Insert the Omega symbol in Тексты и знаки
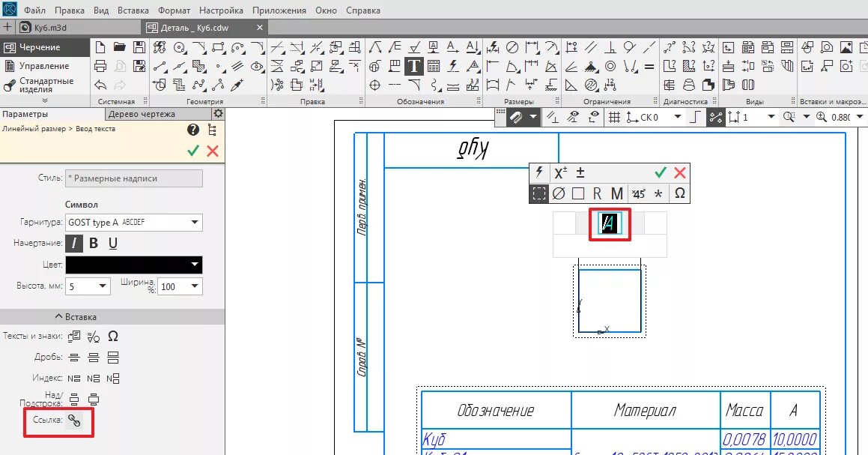The width and height of the screenshot is (868, 455). click(113, 337)
